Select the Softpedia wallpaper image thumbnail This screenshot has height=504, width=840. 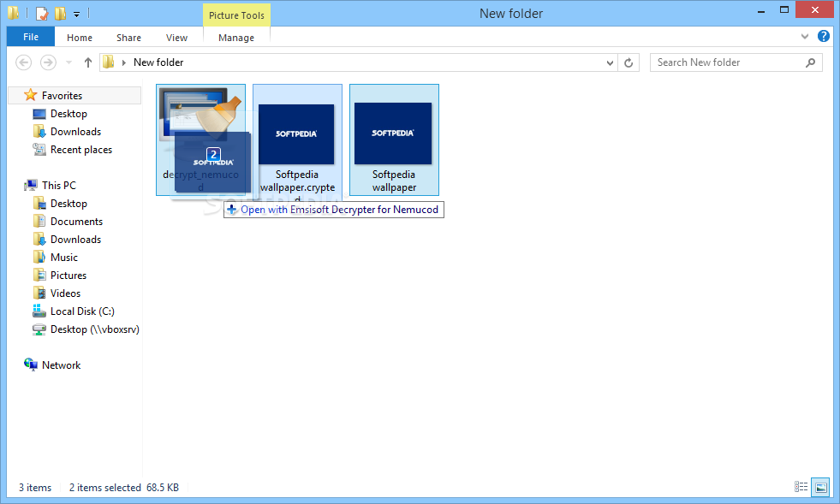pos(393,133)
